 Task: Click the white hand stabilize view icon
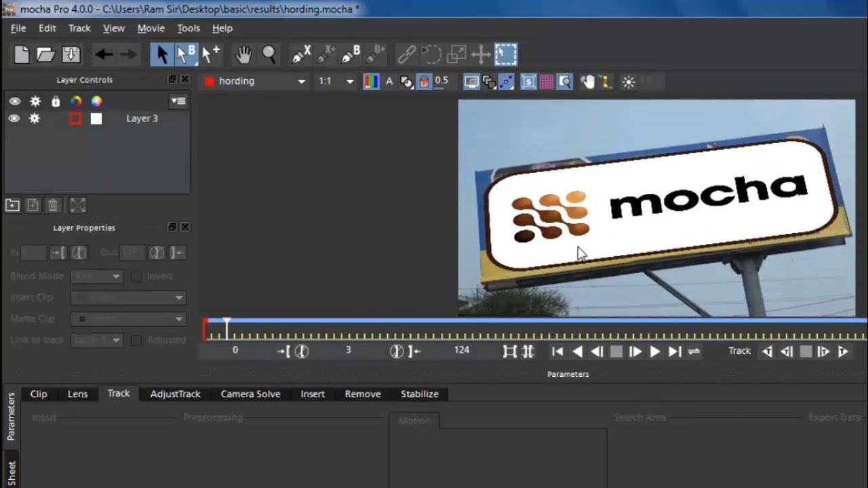point(587,82)
